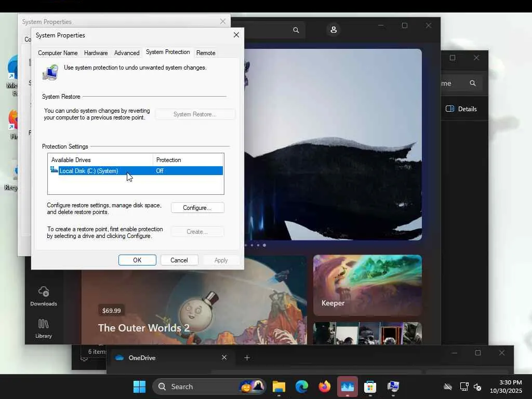
Task: Add a new tab next to OneDrive
Action: coord(247,357)
